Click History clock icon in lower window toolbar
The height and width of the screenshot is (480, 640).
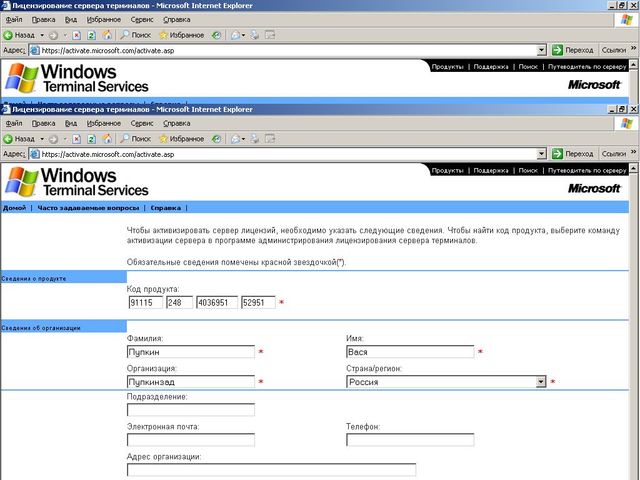click(216, 139)
